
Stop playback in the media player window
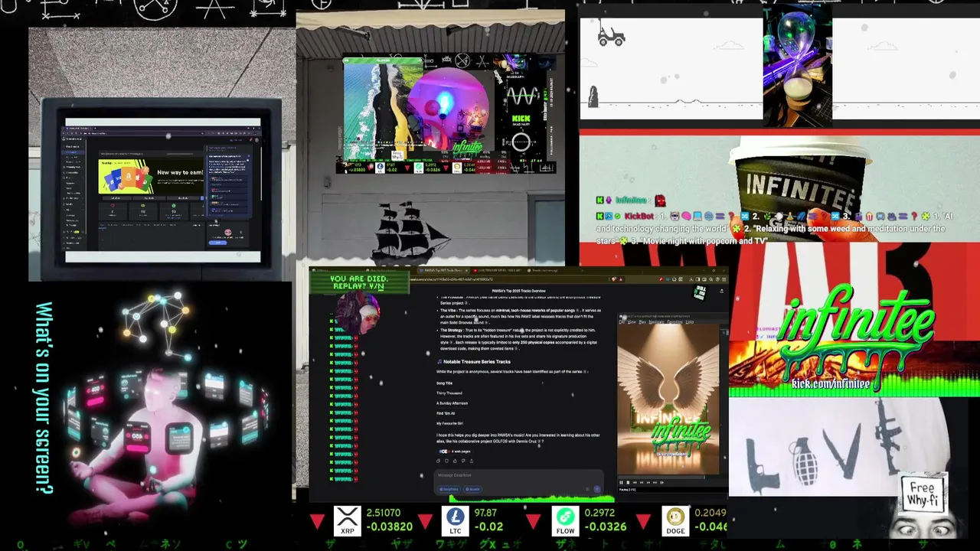(628, 482)
